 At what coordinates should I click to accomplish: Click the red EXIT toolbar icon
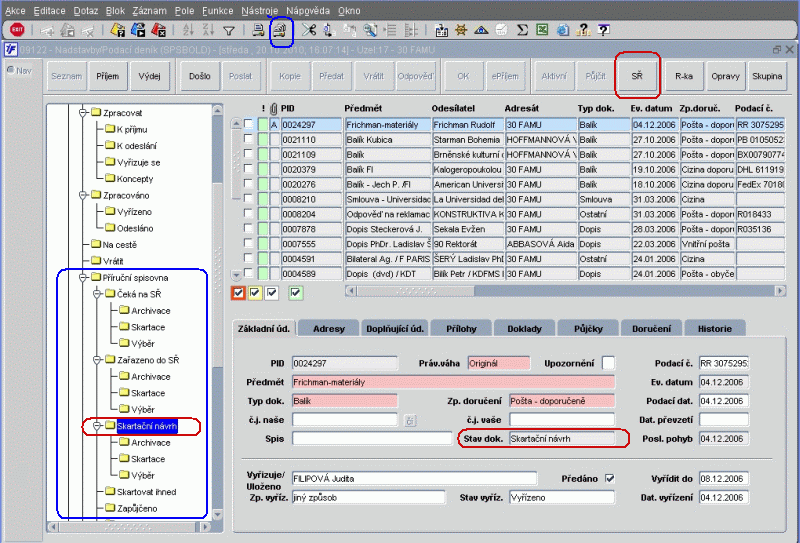(x=17, y=30)
